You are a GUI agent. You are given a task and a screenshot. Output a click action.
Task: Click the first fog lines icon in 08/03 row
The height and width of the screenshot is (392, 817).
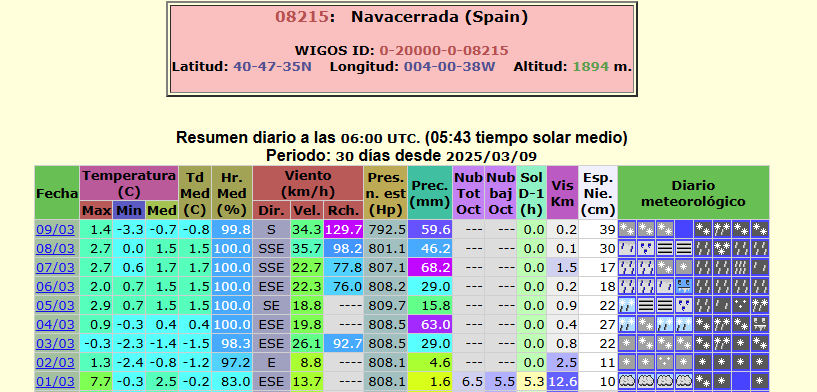[664, 248]
